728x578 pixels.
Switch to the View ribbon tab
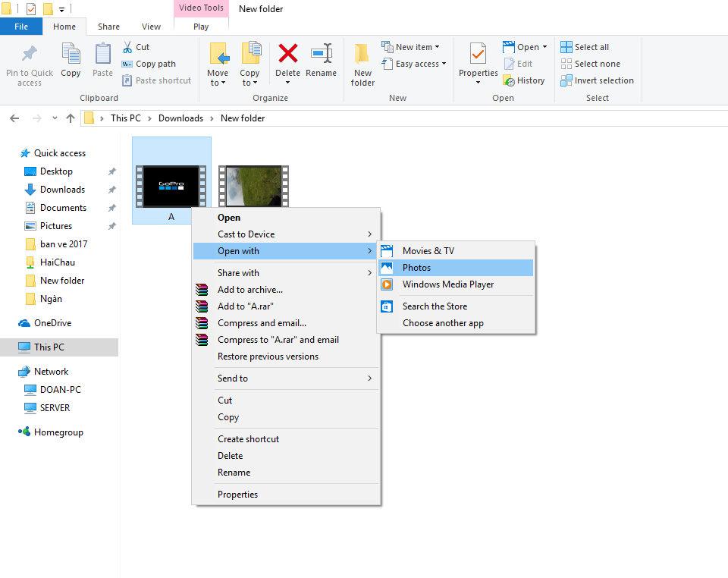click(151, 27)
